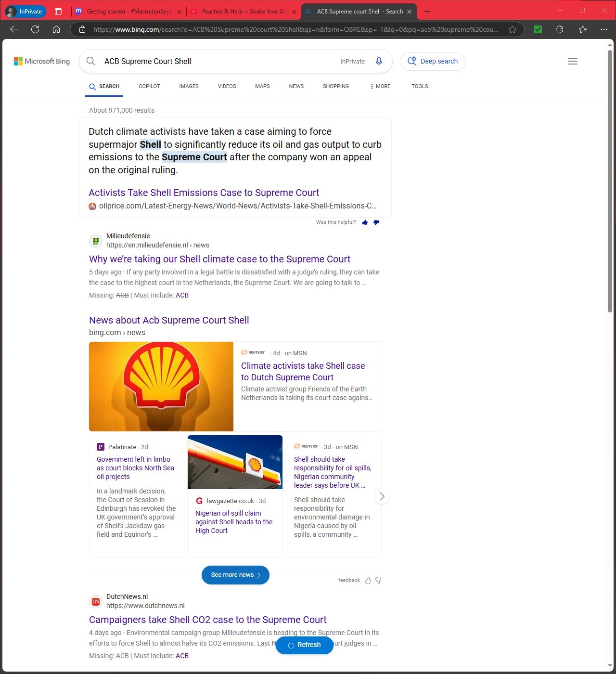The width and height of the screenshot is (616, 674).
Task: Open 'Government left in limbo' Palatinate article
Action: pyautogui.click(x=135, y=468)
